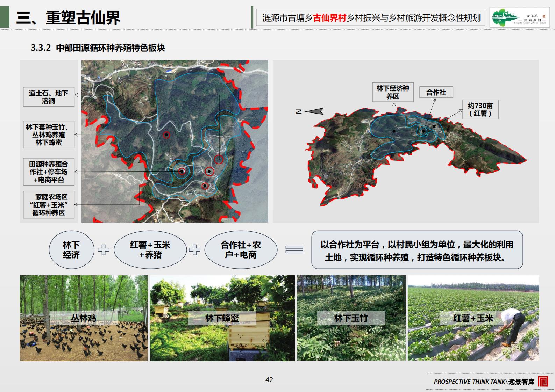
Task: Click the plus sign after 林下经济
Action: 104,249
